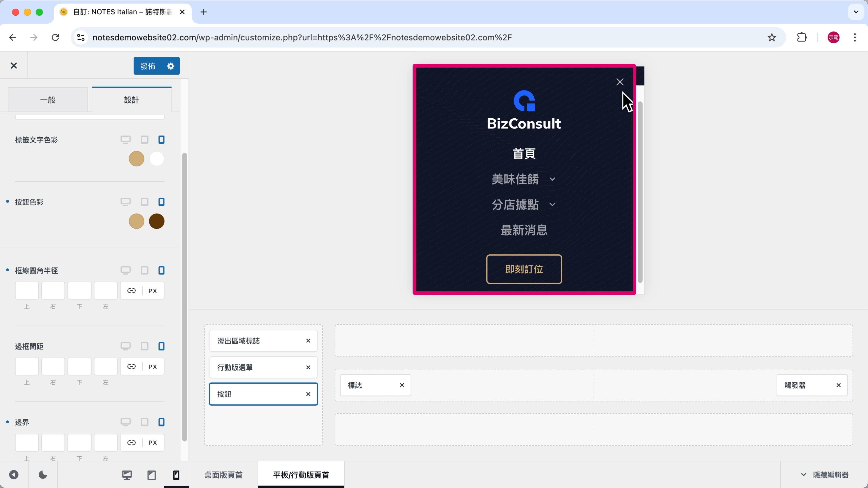This screenshot has width=868, height=488.
Task: Expand 美味佳餚 submenu chevron
Action: pos(552,179)
